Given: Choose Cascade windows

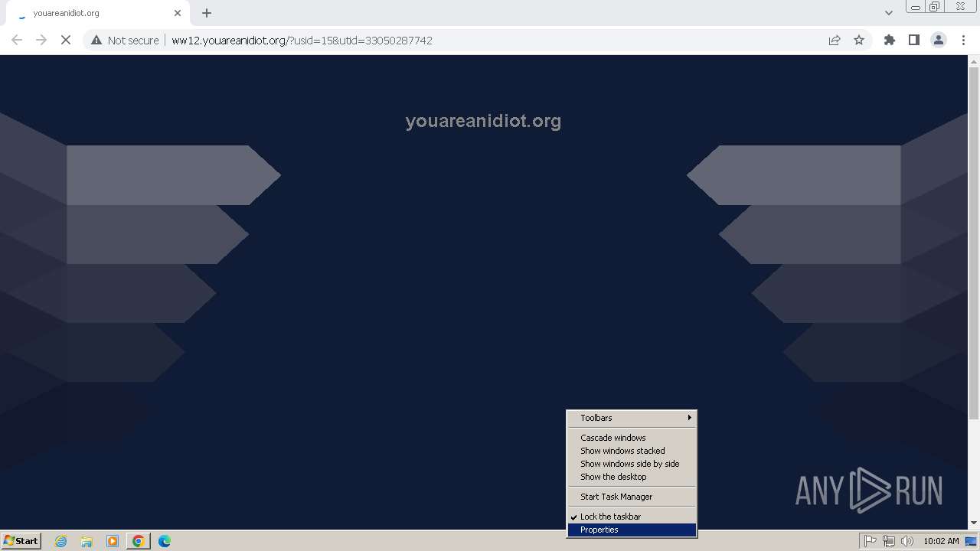Looking at the screenshot, I should (632, 438).
